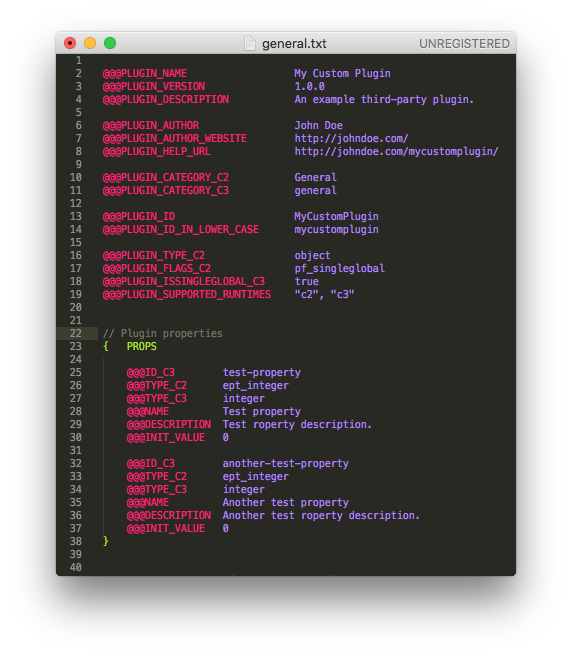572x656 pixels.
Task: Click the pf_singleglobal flags value
Action: (x=339, y=269)
